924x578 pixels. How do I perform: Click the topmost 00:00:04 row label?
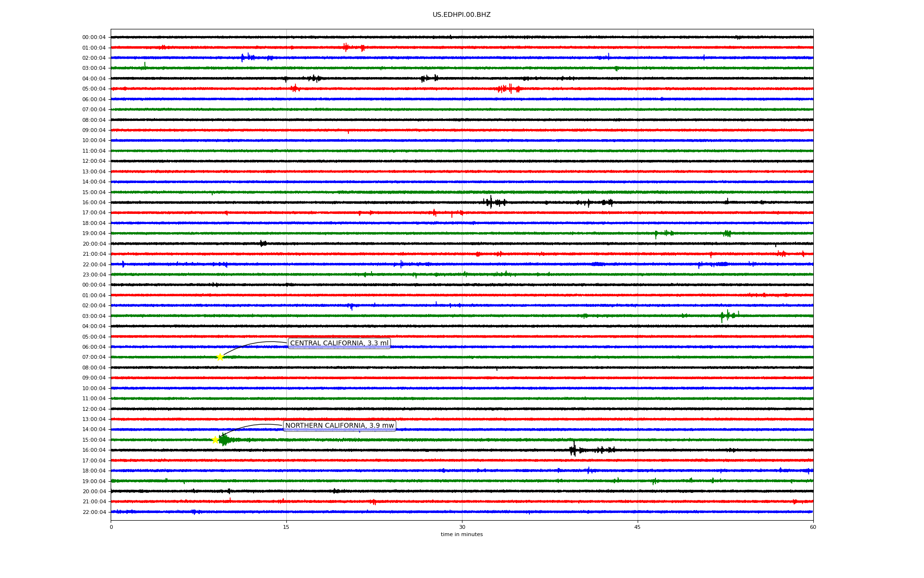point(94,38)
